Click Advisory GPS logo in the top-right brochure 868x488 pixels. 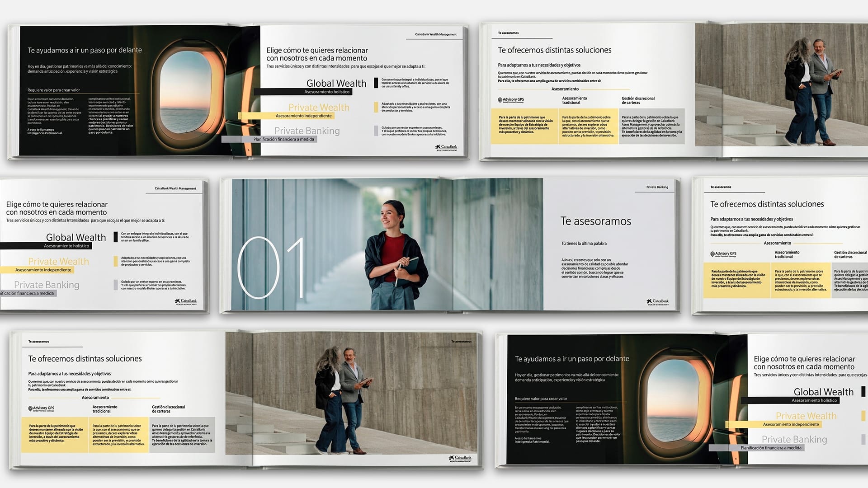point(511,100)
